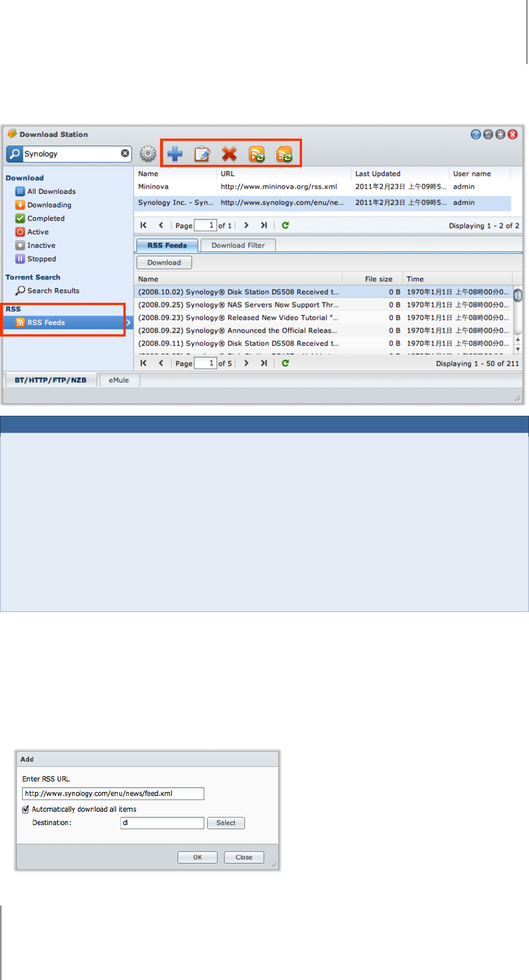Screen dimensions: 529x980
Task: Delete the feed with the red X icon
Action: click(229, 154)
